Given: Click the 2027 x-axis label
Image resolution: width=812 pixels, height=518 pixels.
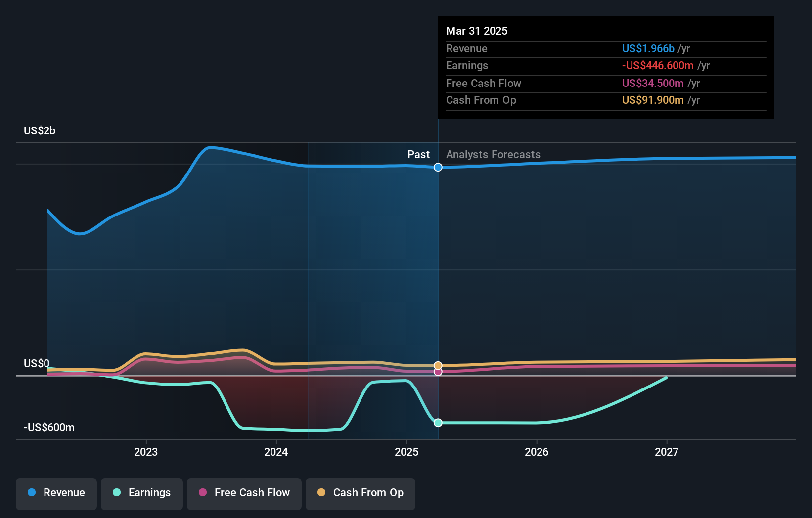Looking at the screenshot, I should click(667, 452).
